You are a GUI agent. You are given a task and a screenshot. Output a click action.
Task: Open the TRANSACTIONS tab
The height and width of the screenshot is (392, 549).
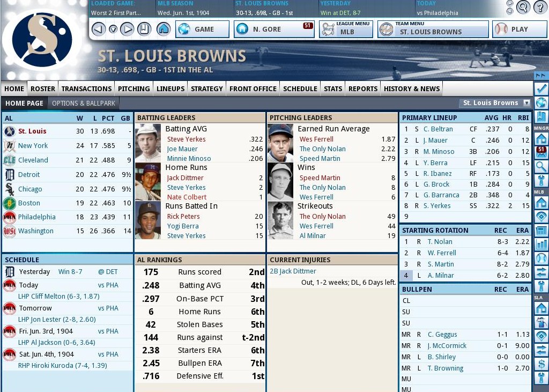(86, 88)
